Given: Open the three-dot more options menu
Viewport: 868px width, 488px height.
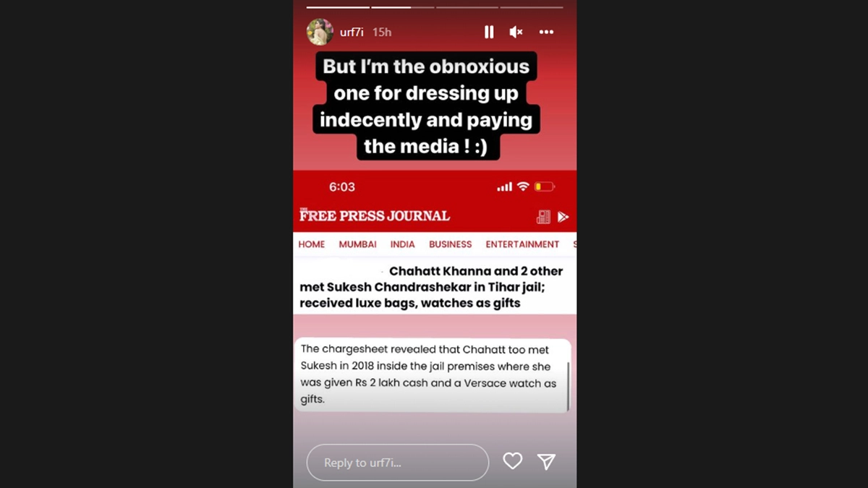Looking at the screenshot, I should point(546,32).
